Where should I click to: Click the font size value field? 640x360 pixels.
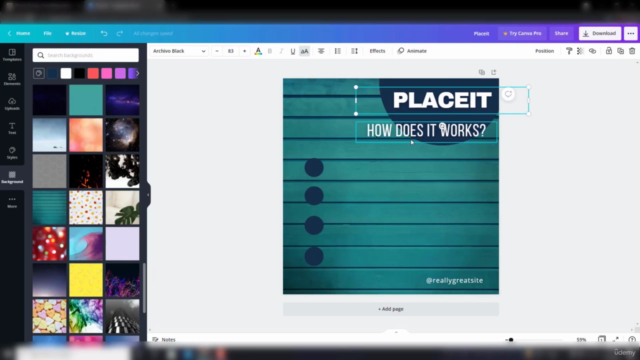tap(231, 51)
